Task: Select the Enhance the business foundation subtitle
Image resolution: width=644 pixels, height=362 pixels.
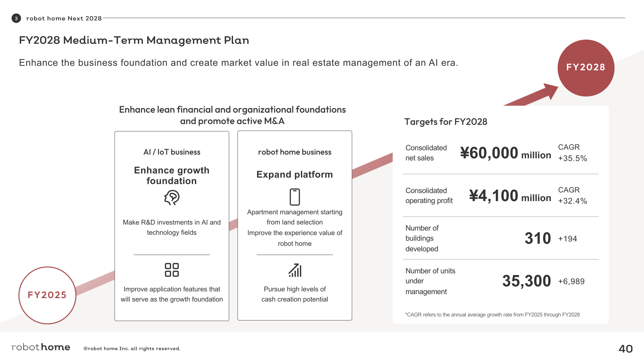Action: point(238,63)
